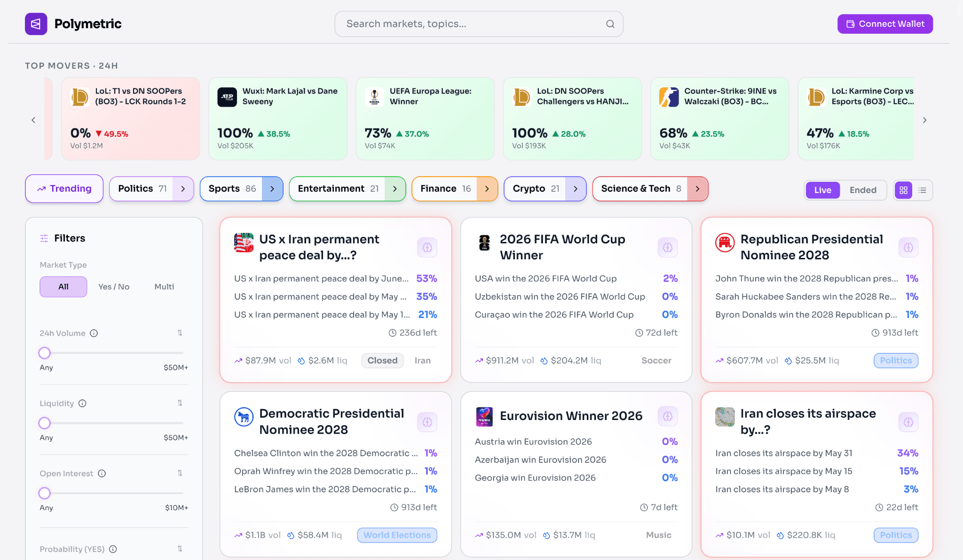Expand the Politics category chevron
963x560 pixels.
(x=183, y=188)
